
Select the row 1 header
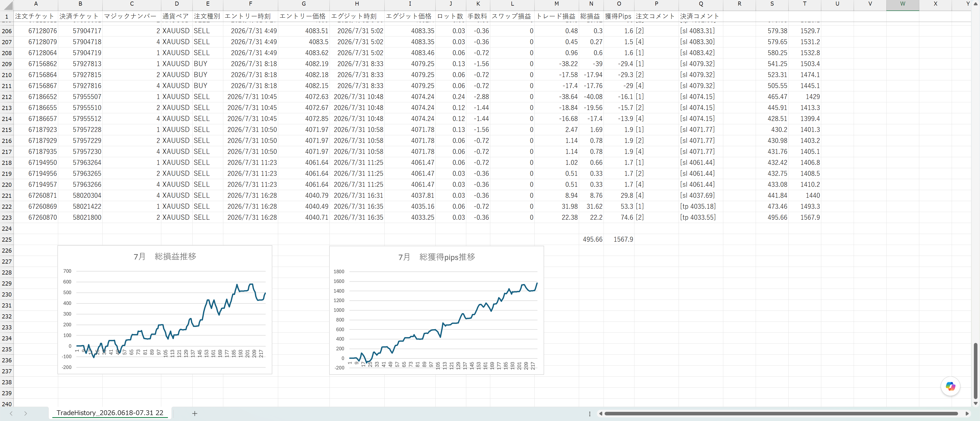tap(7, 16)
